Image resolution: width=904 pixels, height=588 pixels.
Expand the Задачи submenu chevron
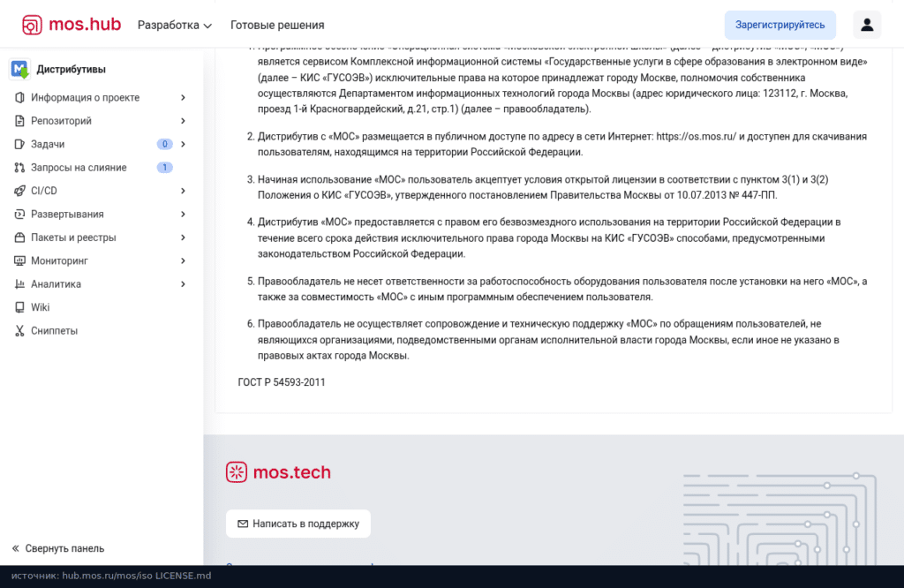pos(183,144)
